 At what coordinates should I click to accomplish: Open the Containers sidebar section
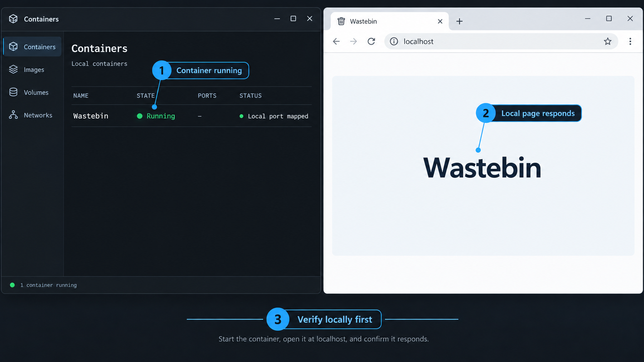coord(32,47)
